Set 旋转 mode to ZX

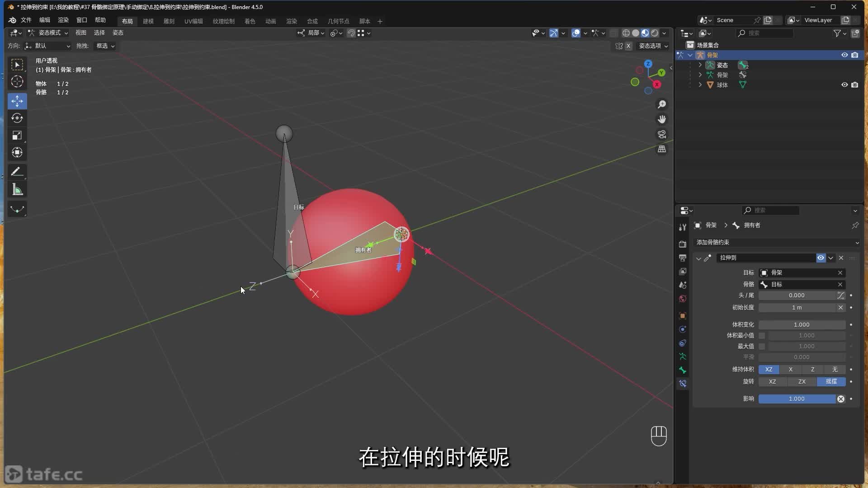click(x=802, y=381)
